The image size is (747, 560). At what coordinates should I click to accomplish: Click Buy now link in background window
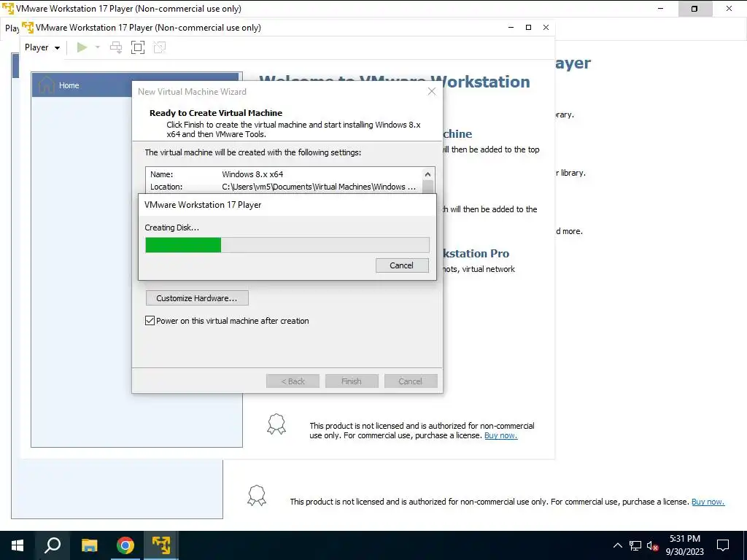point(708,502)
